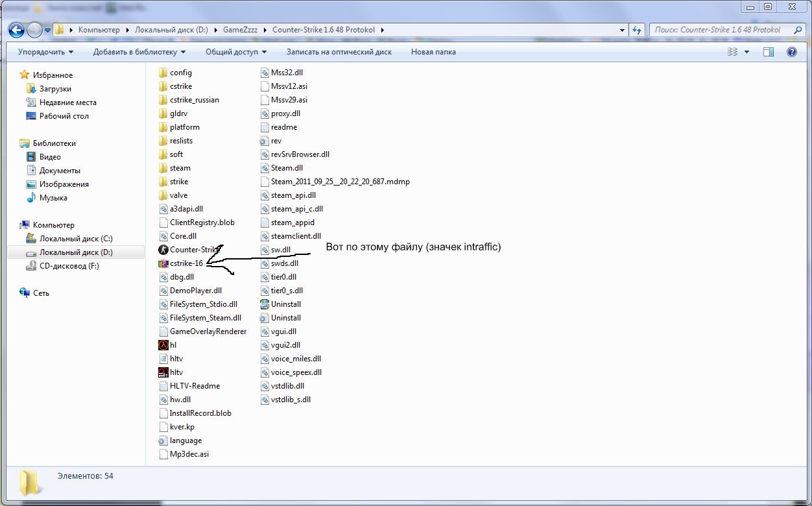The image size is (812, 506).
Task: Select the hl application icon
Action: click(x=163, y=345)
